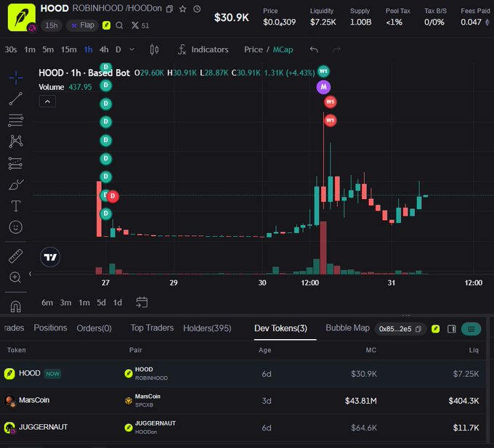Click the 15h age badge
494x448 pixels.
[x=52, y=25]
